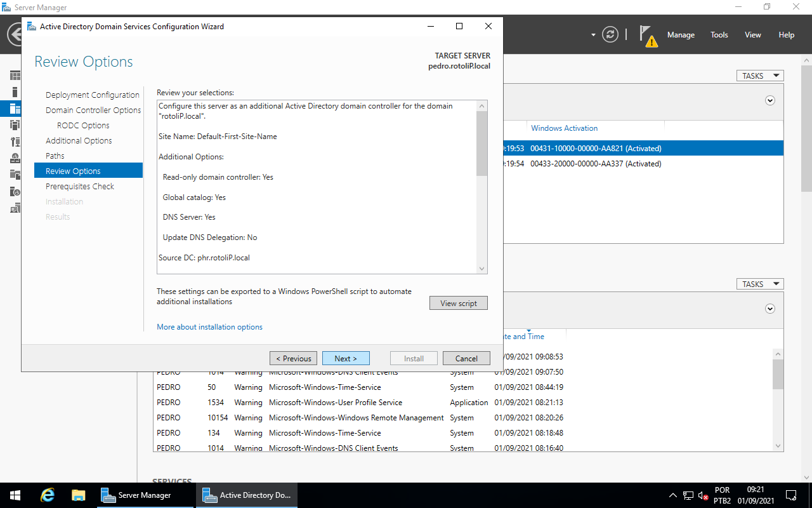
Task: Click the notifications flag warning icon
Action: click(647, 35)
